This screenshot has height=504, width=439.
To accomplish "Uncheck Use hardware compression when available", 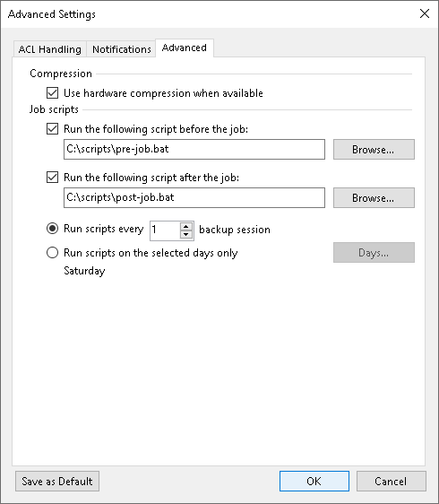I will coord(52,93).
